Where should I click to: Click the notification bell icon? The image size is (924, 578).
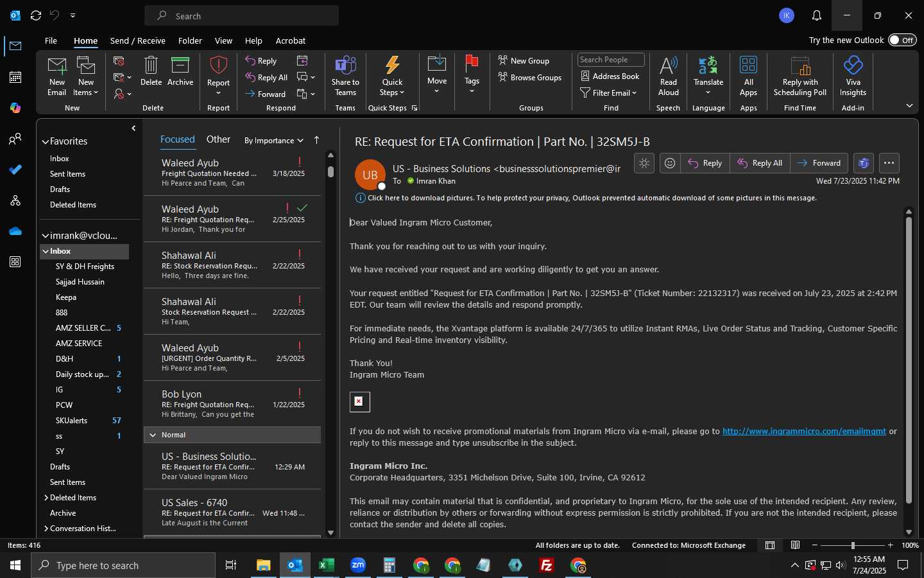[x=817, y=15]
